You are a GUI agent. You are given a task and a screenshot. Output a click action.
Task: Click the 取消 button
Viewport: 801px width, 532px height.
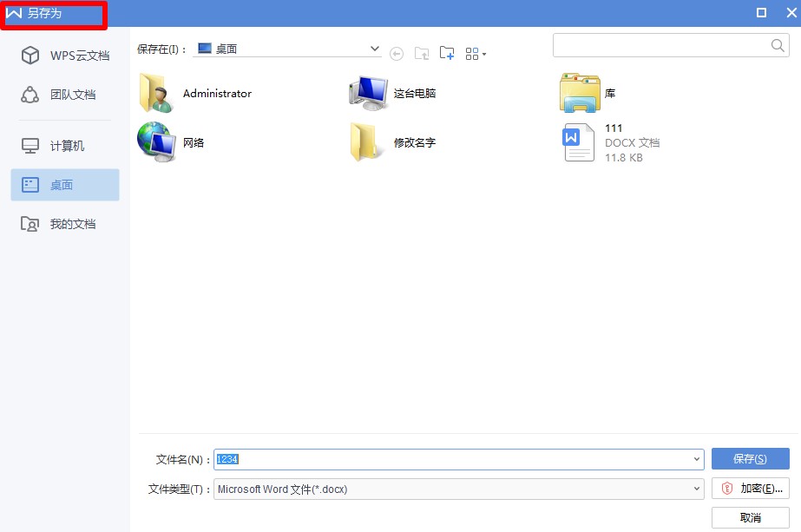tap(751, 518)
